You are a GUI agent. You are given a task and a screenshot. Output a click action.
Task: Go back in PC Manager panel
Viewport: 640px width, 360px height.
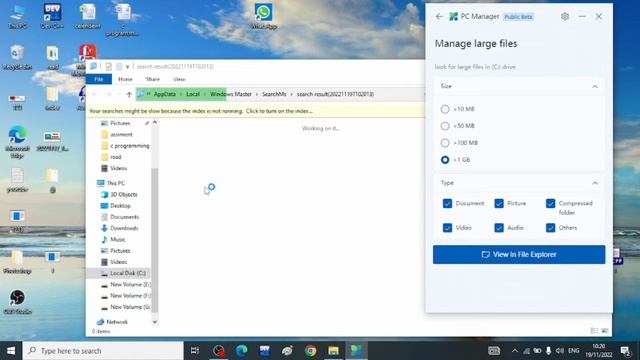(x=439, y=17)
